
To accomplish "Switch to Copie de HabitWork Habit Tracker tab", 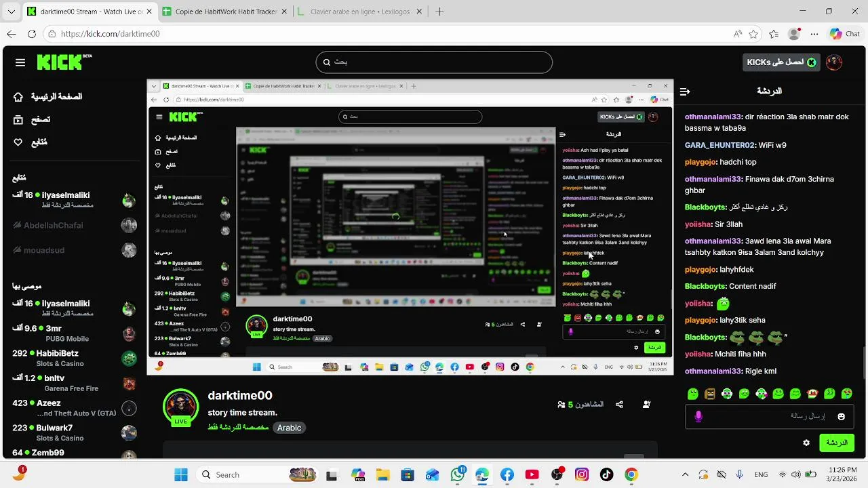I will click(226, 12).
